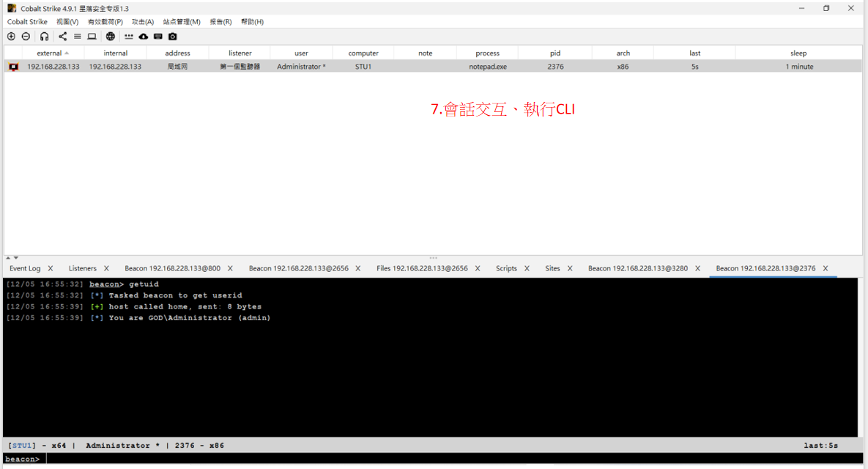Sort by the last column header
Viewport: 868px width, 469px height.
(694, 53)
